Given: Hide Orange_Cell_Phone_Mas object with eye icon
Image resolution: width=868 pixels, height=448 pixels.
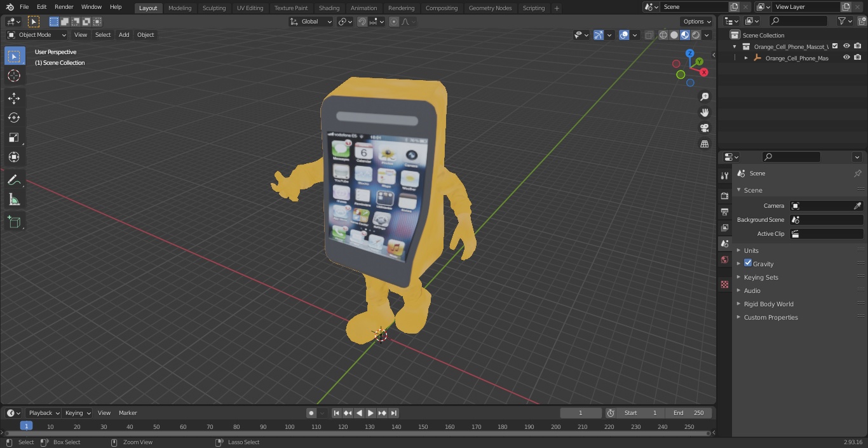Looking at the screenshot, I should 846,58.
